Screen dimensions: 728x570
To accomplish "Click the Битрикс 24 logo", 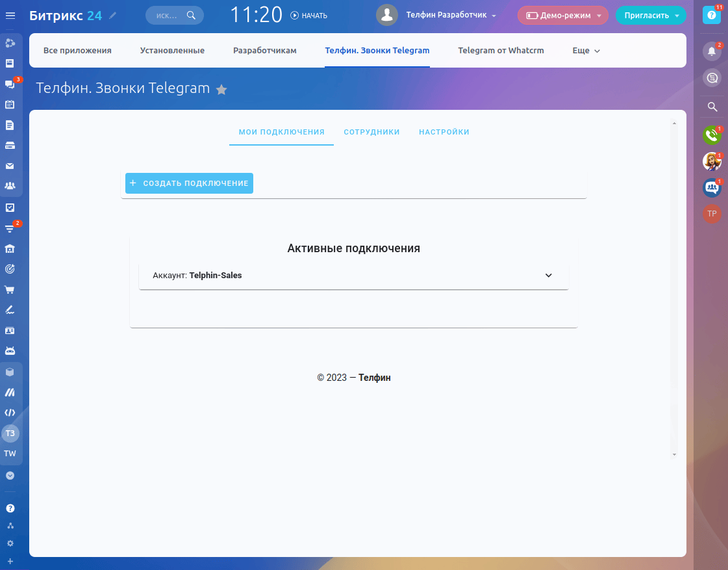I will (66, 16).
